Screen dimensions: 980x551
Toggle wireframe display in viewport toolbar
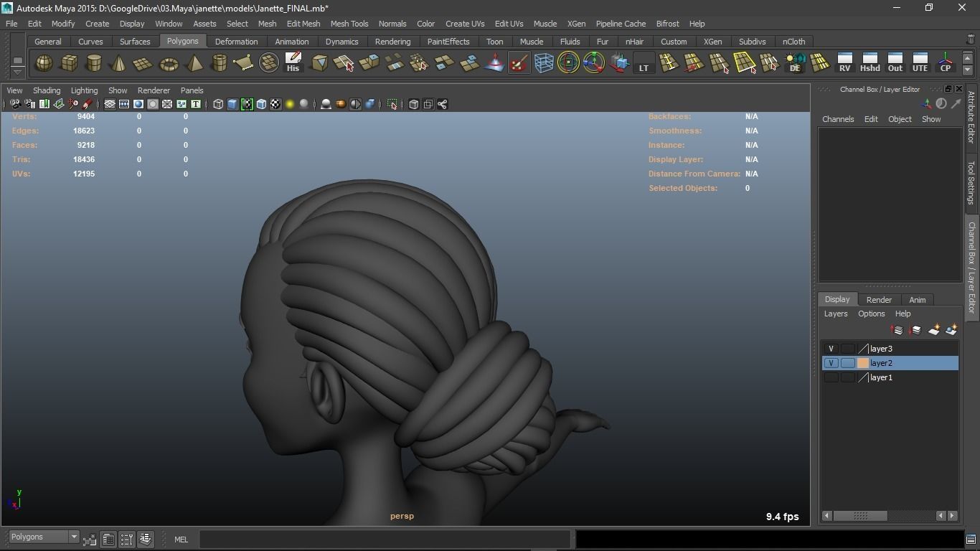coord(218,105)
